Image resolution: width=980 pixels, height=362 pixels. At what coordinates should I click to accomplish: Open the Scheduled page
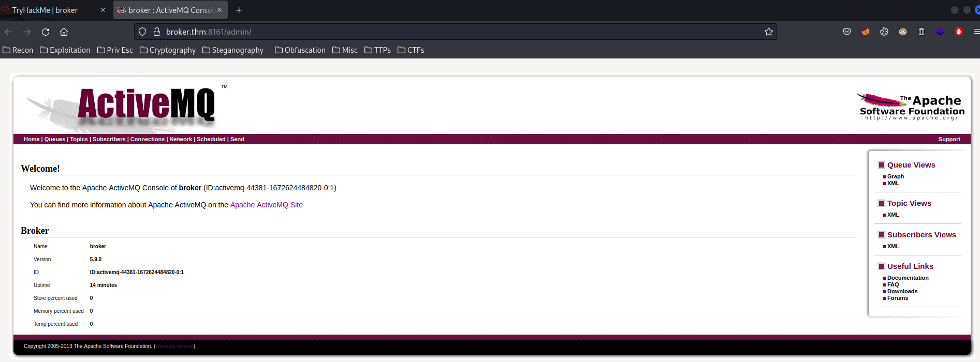pyautogui.click(x=211, y=139)
